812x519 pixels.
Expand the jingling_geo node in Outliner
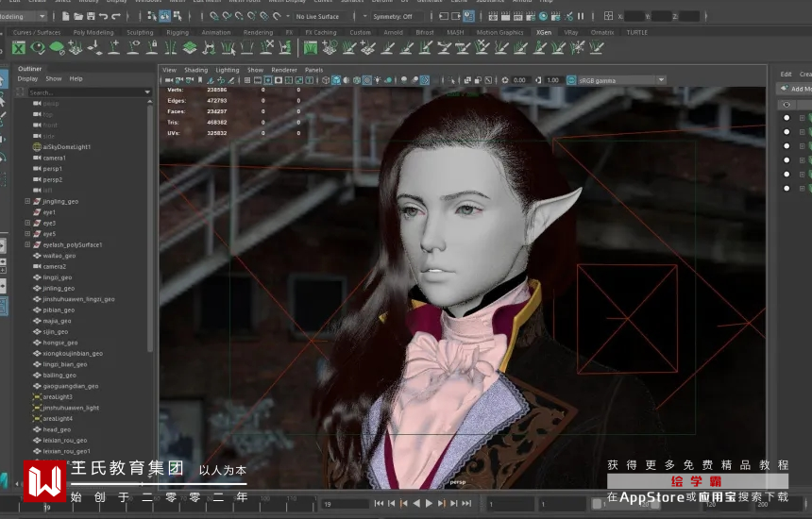(27, 201)
